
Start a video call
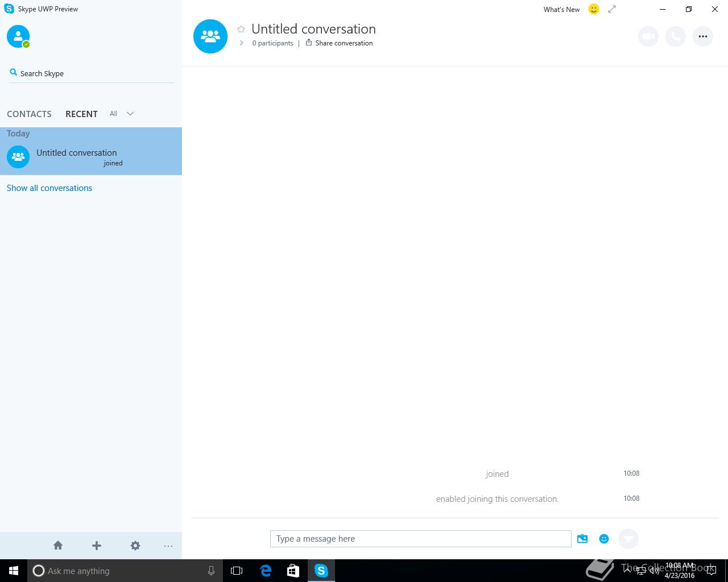648,36
